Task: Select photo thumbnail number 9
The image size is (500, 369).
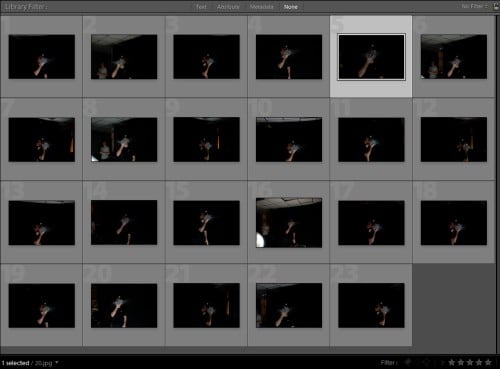Action: (x=206, y=140)
